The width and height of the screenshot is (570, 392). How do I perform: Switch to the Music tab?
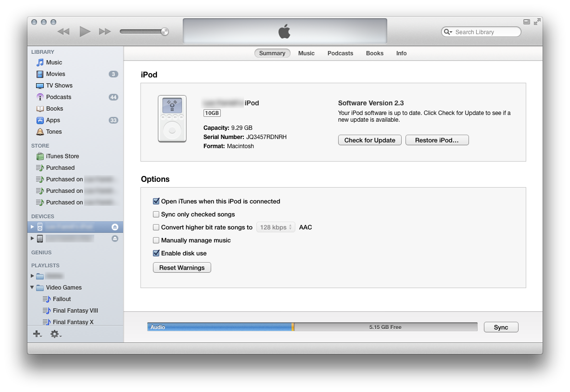click(306, 53)
